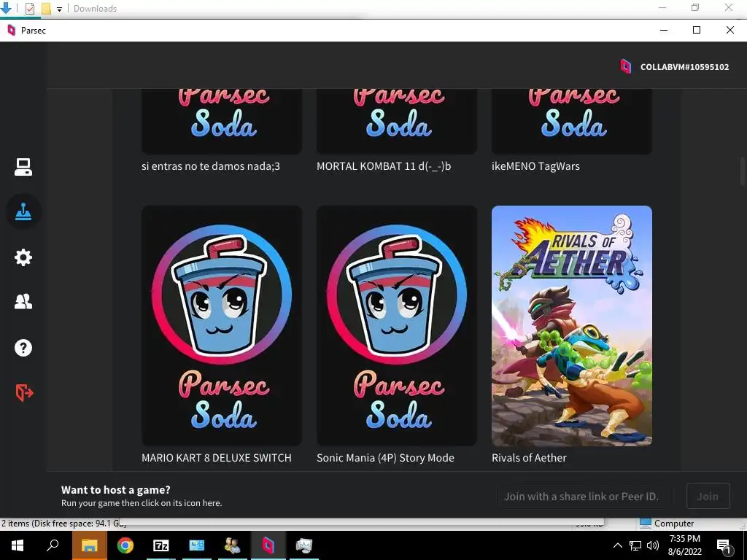The height and width of the screenshot is (560, 747).
Task: Click Parsec logo beside COLLABVM username
Action: point(625,66)
